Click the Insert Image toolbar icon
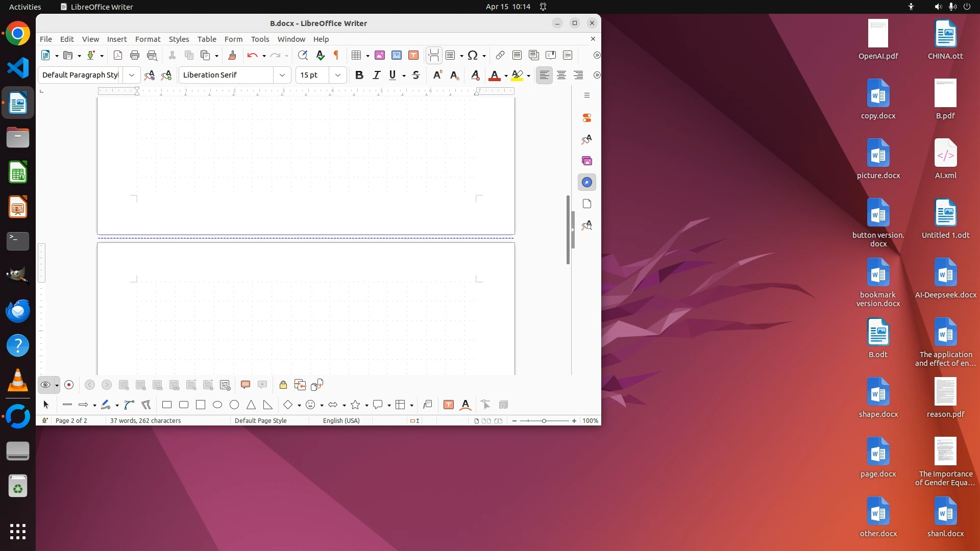The image size is (980, 551). (x=380, y=55)
